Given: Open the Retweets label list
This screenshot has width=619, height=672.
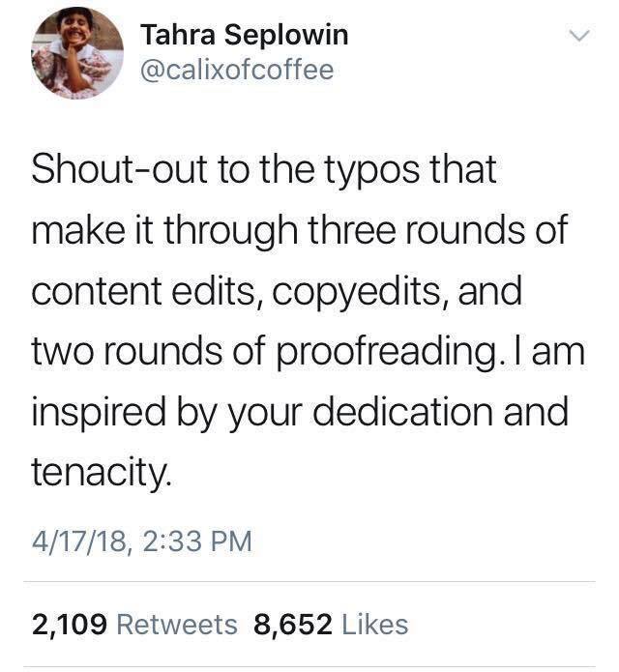Looking at the screenshot, I should [176, 625].
